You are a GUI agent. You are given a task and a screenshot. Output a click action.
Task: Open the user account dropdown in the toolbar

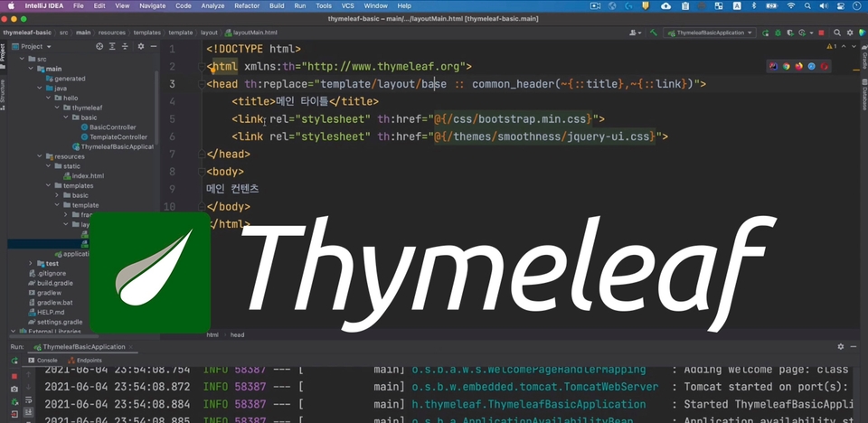[x=636, y=33]
